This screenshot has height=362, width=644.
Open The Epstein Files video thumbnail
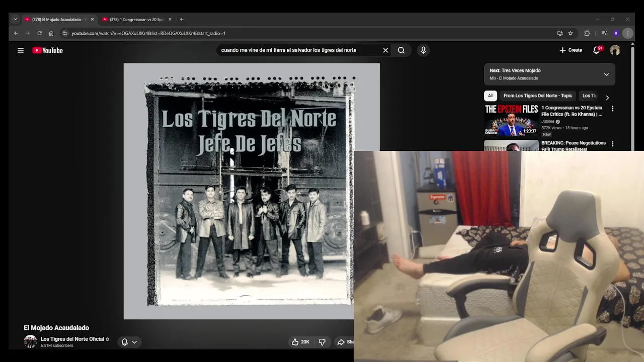click(x=511, y=120)
